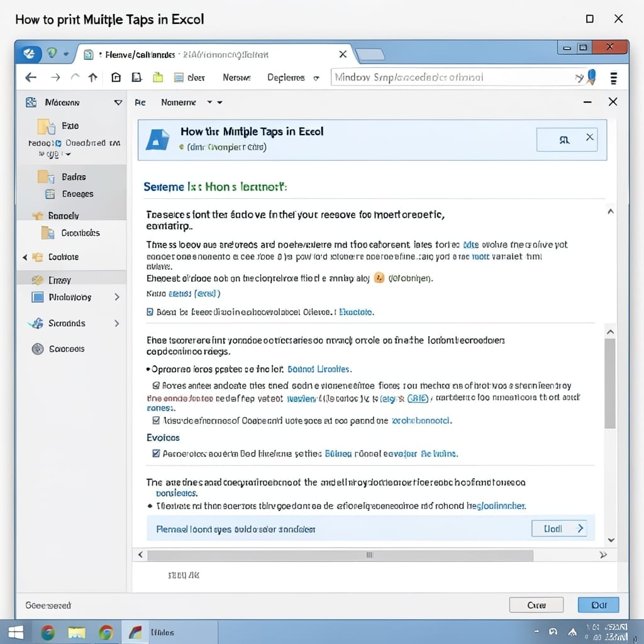
Task: Open the first Chrome taskbar icon
Action: [x=48, y=633]
